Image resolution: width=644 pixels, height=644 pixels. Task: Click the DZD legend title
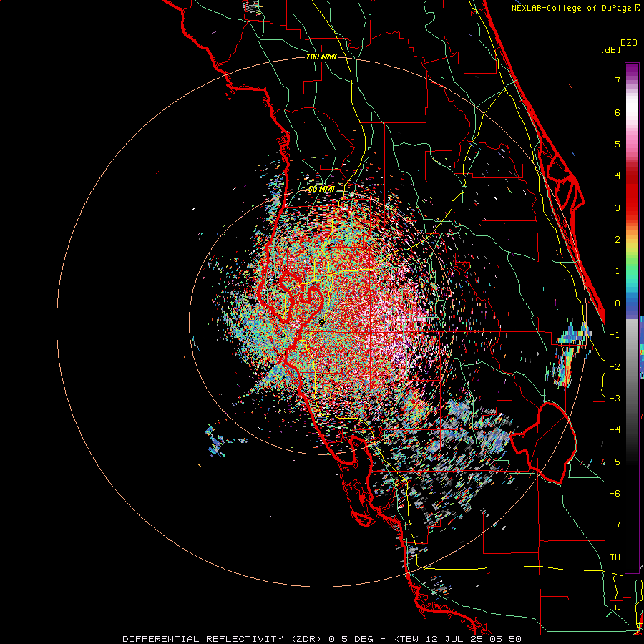click(x=629, y=43)
